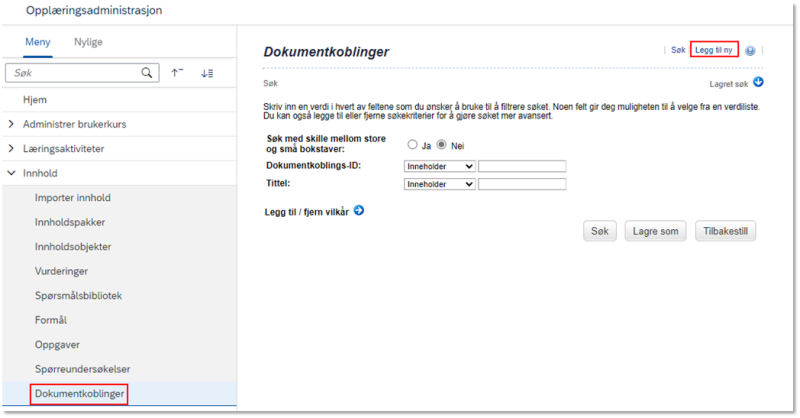Click the Tilbakestill button
800x418 pixels.
point(725,231)
